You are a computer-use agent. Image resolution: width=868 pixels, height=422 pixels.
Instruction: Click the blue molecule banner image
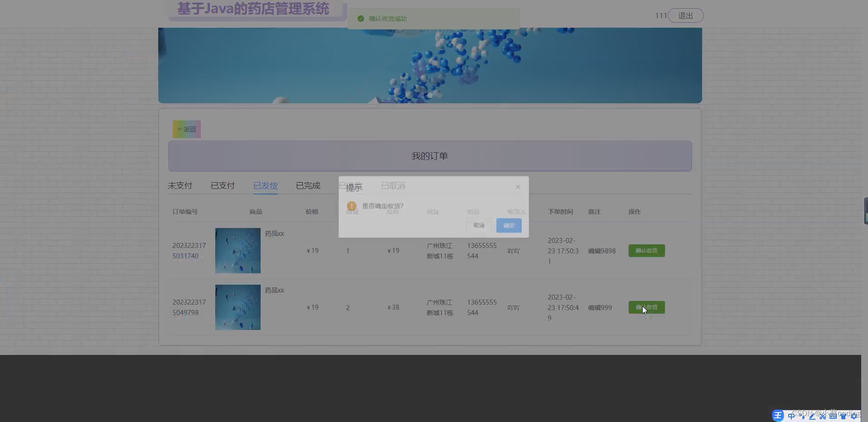430,65
